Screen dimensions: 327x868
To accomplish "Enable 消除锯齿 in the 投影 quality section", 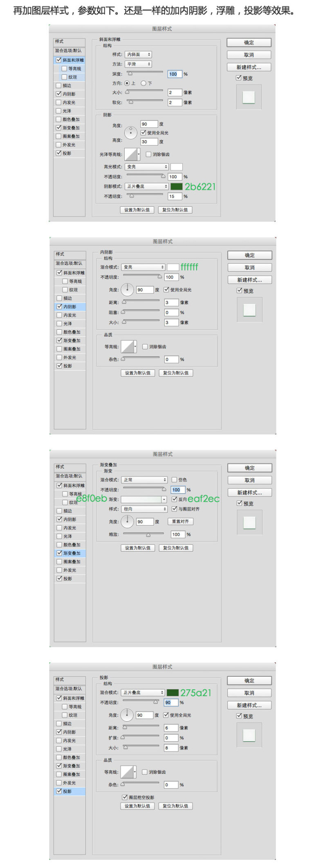I will point(145,772).
